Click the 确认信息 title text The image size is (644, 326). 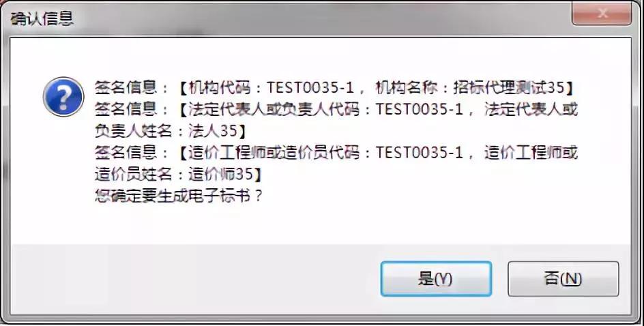(x=42, y=19)
